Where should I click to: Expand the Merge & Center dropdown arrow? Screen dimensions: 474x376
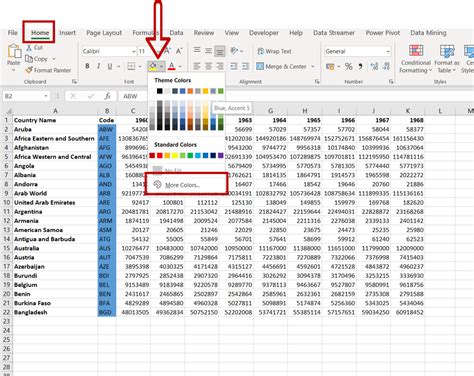313,67
